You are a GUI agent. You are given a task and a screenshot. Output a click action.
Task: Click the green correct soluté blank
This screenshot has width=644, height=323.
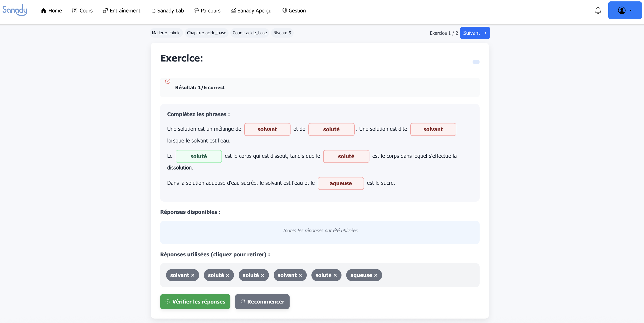click(x=198, y=156)
